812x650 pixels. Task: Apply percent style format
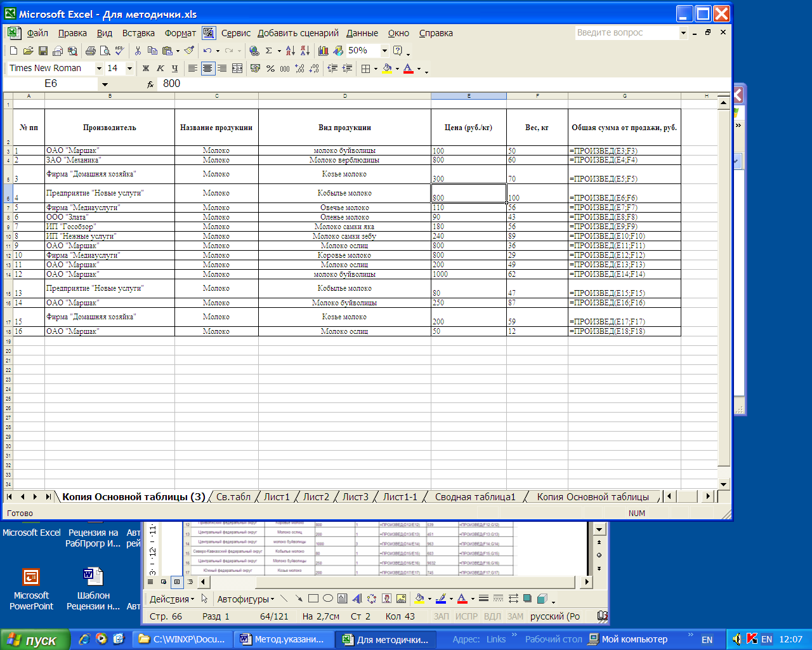click(x=270, y=69)
